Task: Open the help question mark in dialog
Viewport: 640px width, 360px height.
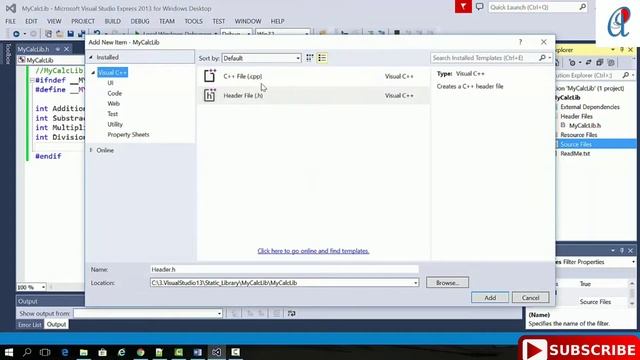Action: 520,42
